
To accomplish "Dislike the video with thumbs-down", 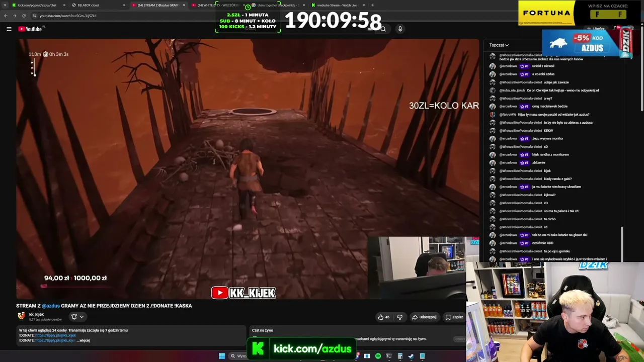I will [x=400, y=317].
